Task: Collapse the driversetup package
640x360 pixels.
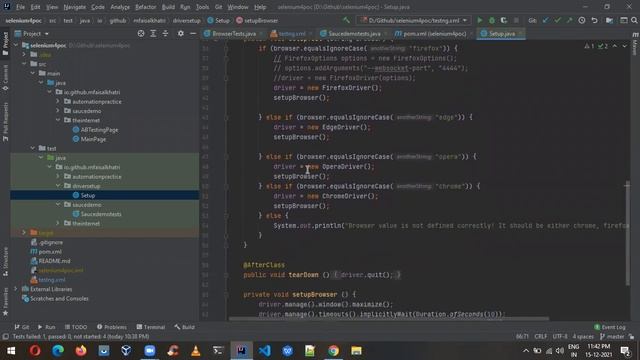Action: [x=58, y=186]
